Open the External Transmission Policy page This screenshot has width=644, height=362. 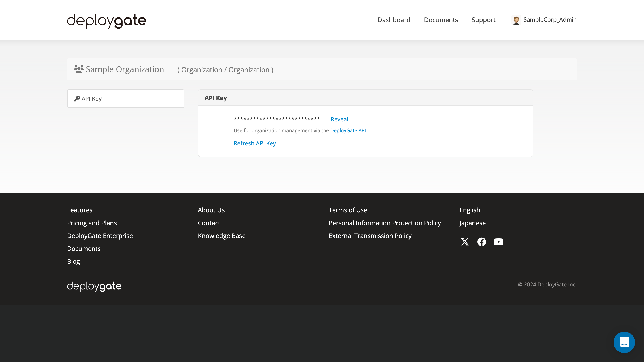(x=370, y=236)
